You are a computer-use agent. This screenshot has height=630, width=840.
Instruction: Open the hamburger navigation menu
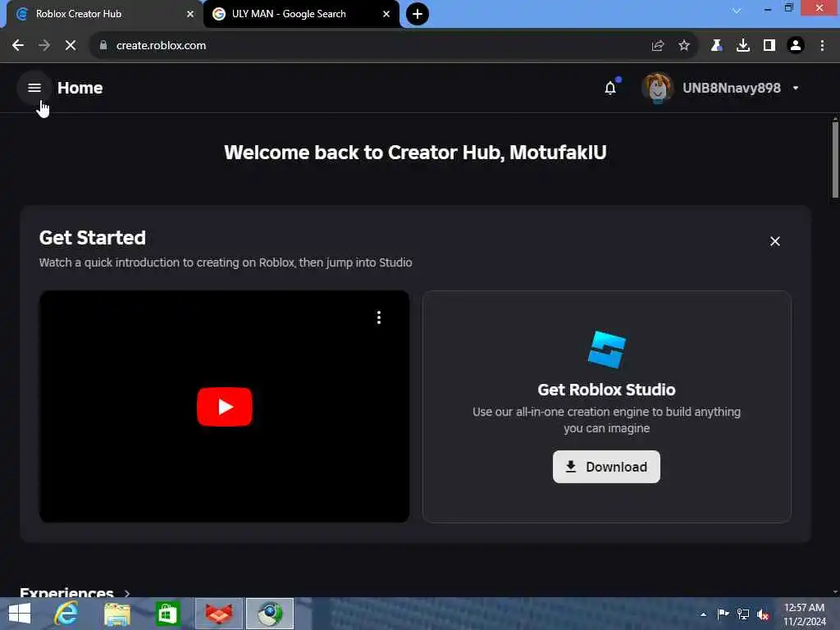34,88
